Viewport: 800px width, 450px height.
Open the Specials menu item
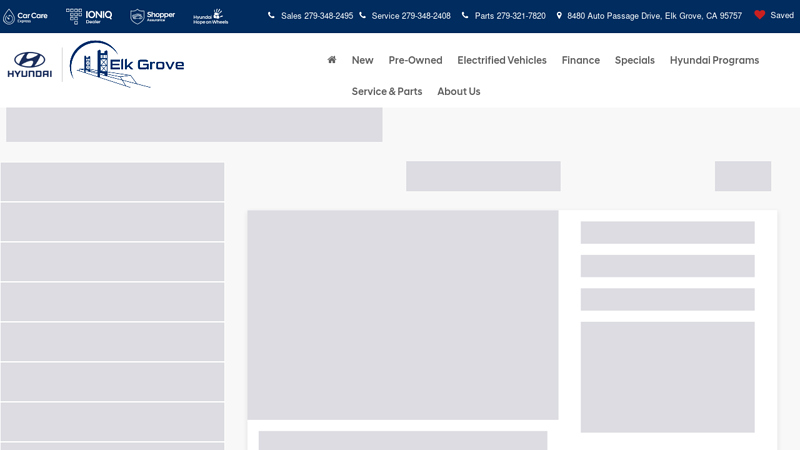click(634, 60)
